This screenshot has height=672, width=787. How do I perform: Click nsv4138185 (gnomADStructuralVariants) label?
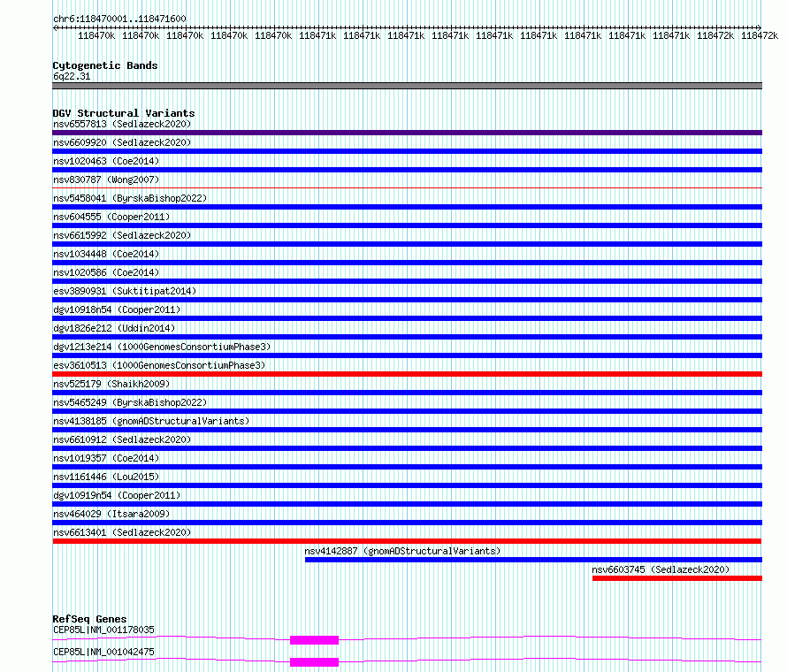pos(151,421)
